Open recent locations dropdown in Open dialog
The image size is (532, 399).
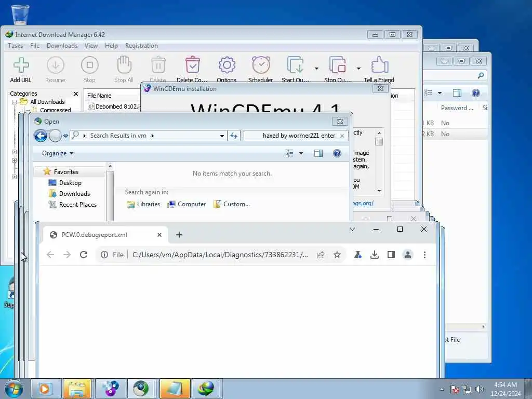65,136
